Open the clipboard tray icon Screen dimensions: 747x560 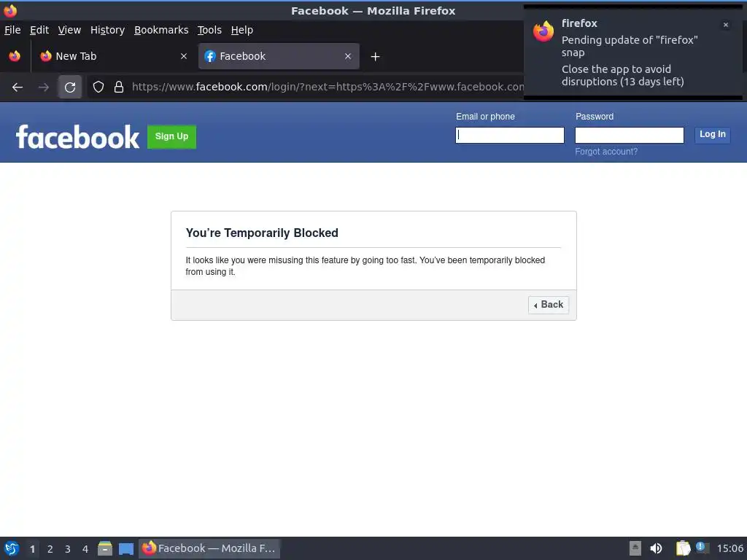(x=683, y=548)
